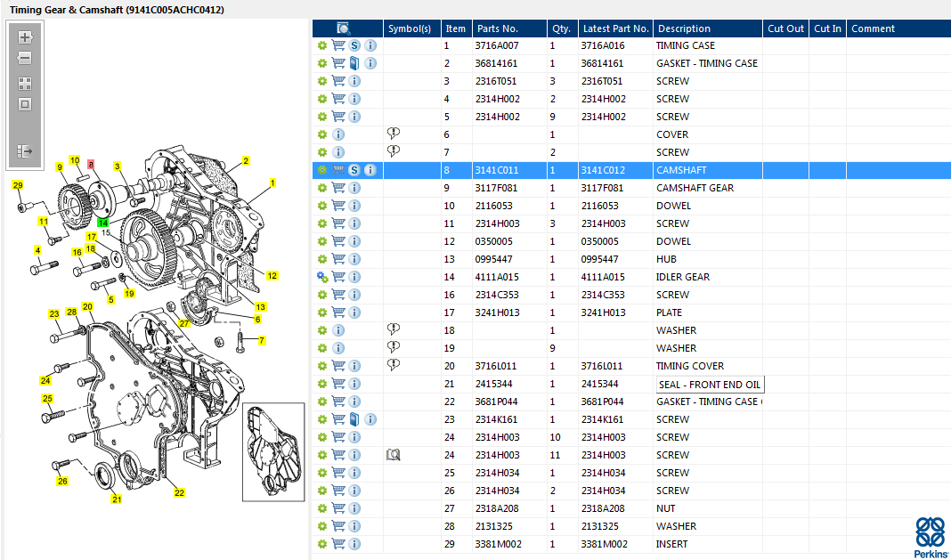Add item 1 timing case to cart

(338, 45)
